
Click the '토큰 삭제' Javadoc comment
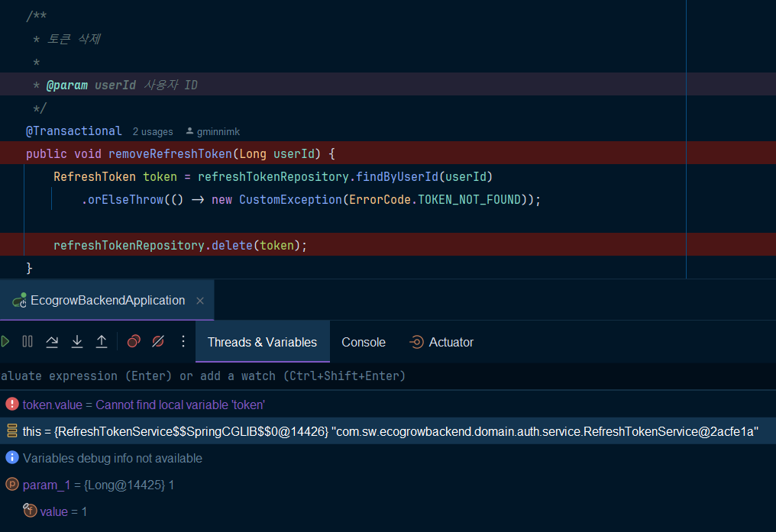(74, 39)
